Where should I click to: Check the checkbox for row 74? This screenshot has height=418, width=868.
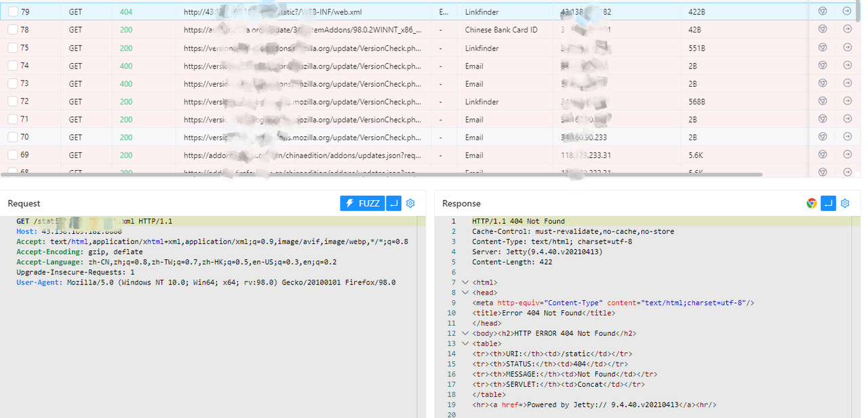[x=13, y=66]
